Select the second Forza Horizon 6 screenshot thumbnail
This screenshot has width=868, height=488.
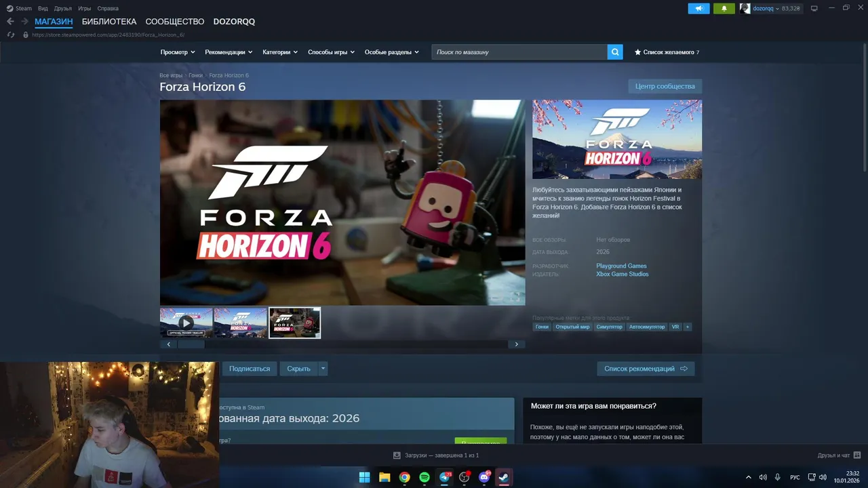pos(241,323)
